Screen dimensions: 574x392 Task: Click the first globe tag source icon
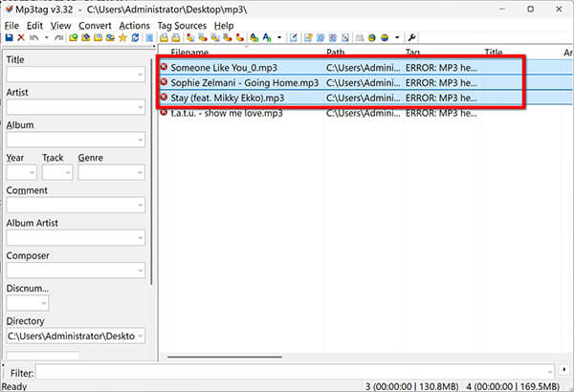pos(372,37)
